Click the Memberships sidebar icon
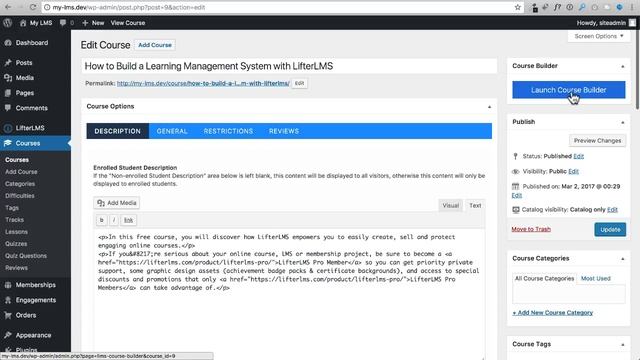640x360 pixels. (7, 285)
